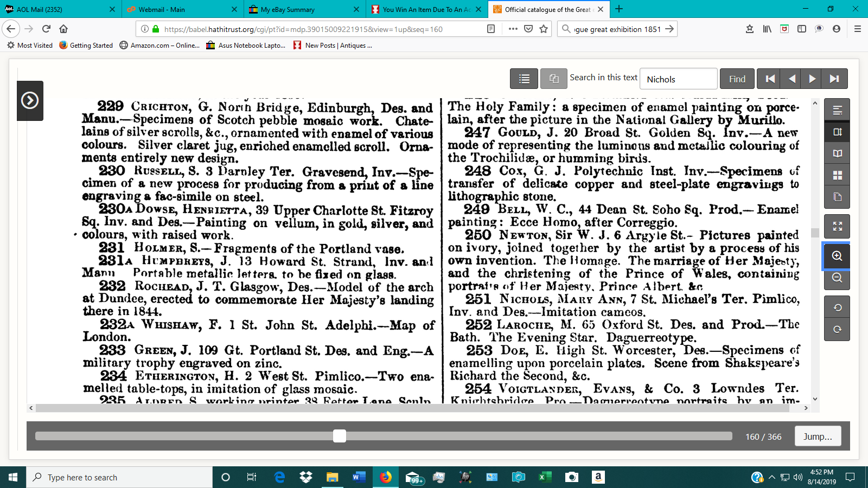Image resolution: width=868 pixels, height=488 pixels.
Task: Rotate page counterclockwise
Action: pyautogui.click(x=837, y=307)
